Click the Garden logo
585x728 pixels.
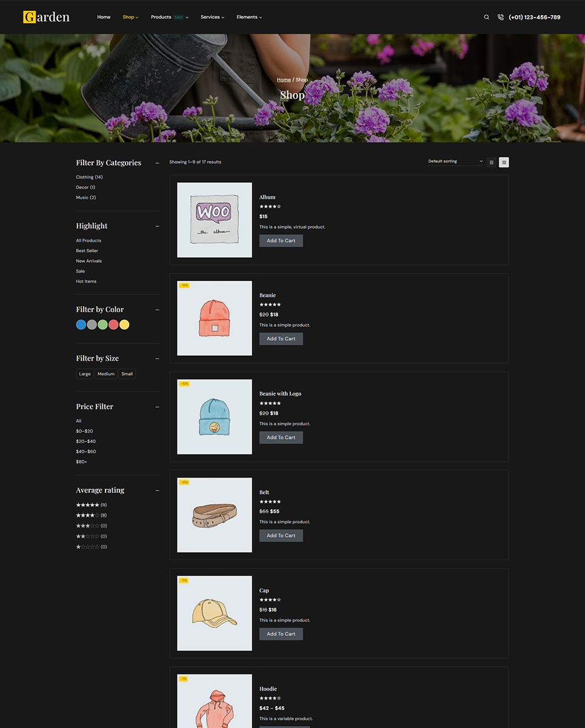[47, 17]
